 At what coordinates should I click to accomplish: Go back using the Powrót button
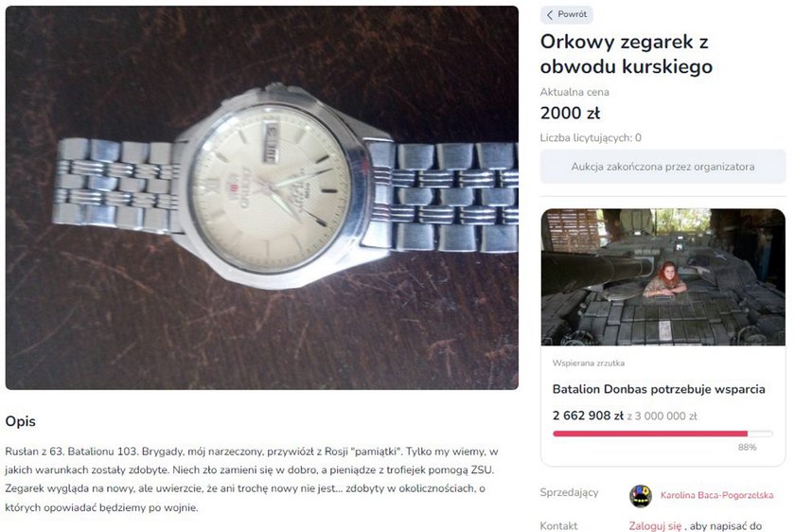[566, 15]
